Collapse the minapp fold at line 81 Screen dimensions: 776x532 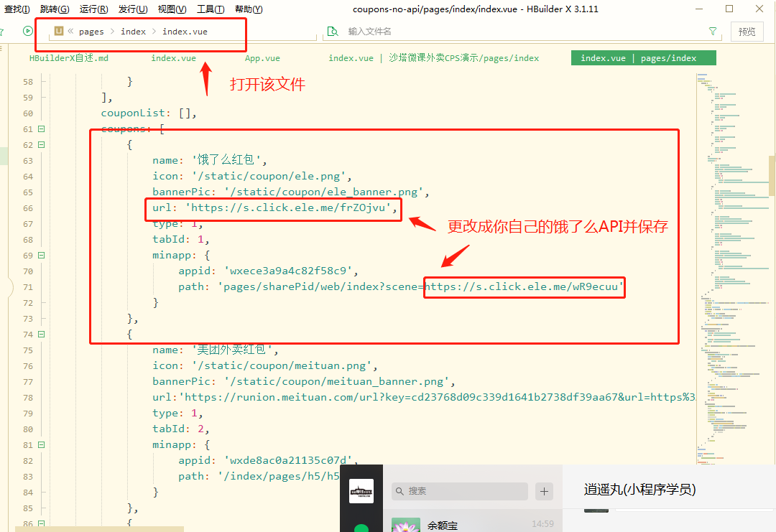coord(42,445)
